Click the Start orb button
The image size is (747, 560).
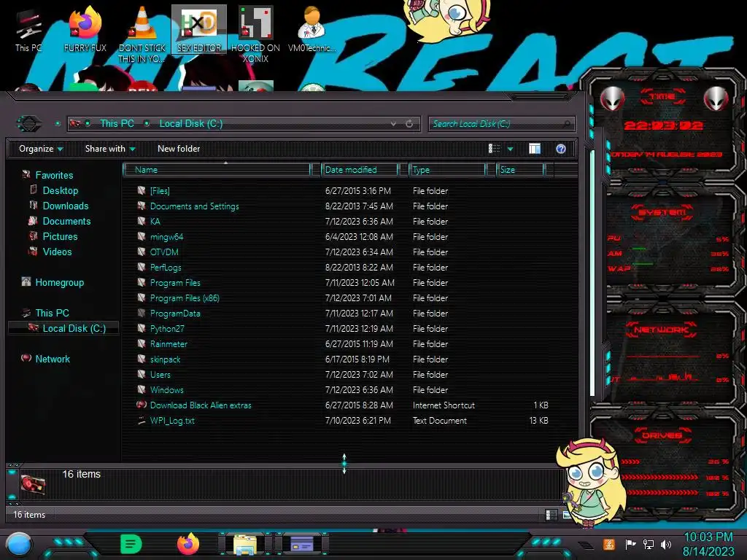click(19, 545)
